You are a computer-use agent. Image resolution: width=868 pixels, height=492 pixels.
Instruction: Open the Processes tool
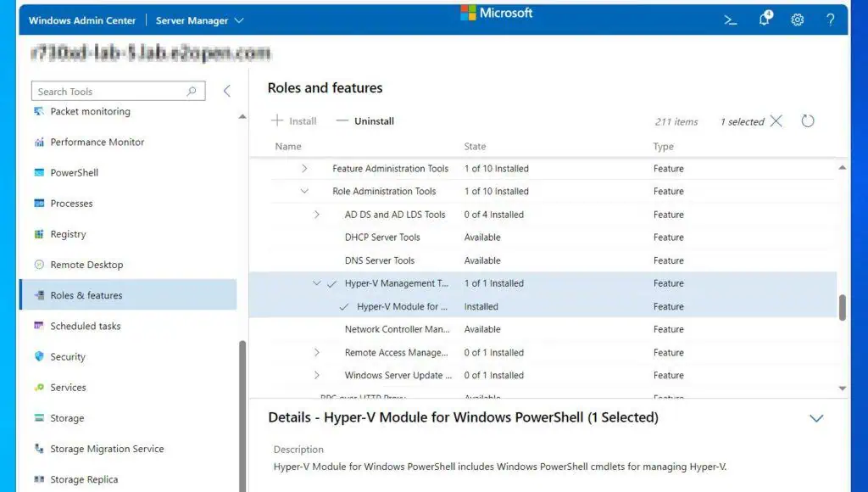pyautogui.click(x=71, y=204)
